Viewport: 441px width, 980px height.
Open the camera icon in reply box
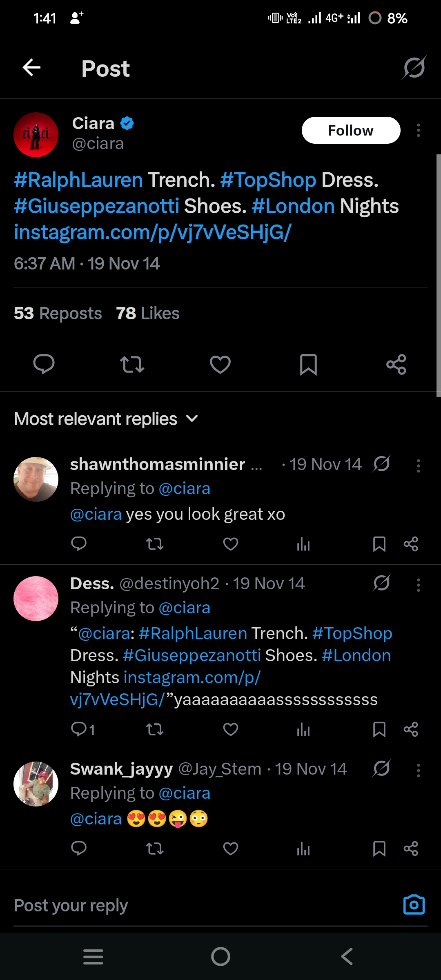click(x=414, y=905)
